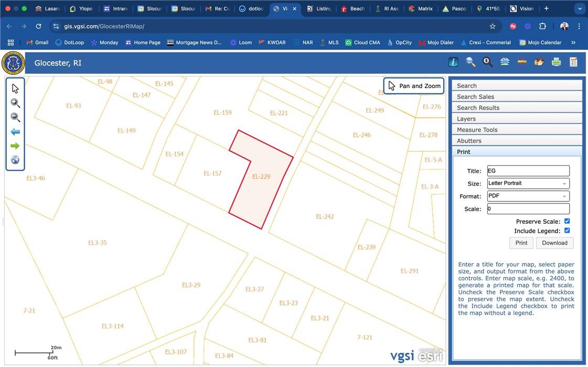Screen dimensions: 588x367
Task: Open the sales search dollar magnifier icon
Action: (x=487, y=62)
